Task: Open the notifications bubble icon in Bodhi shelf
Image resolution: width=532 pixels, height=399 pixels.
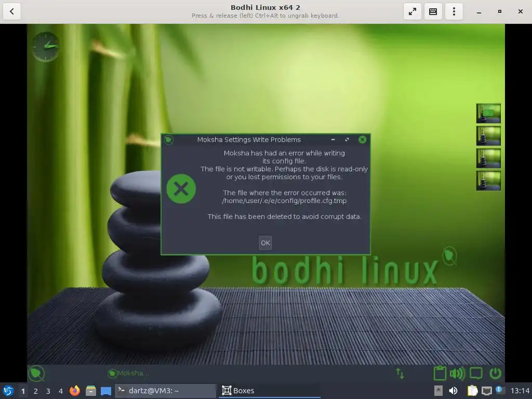Action: [476, 374]
